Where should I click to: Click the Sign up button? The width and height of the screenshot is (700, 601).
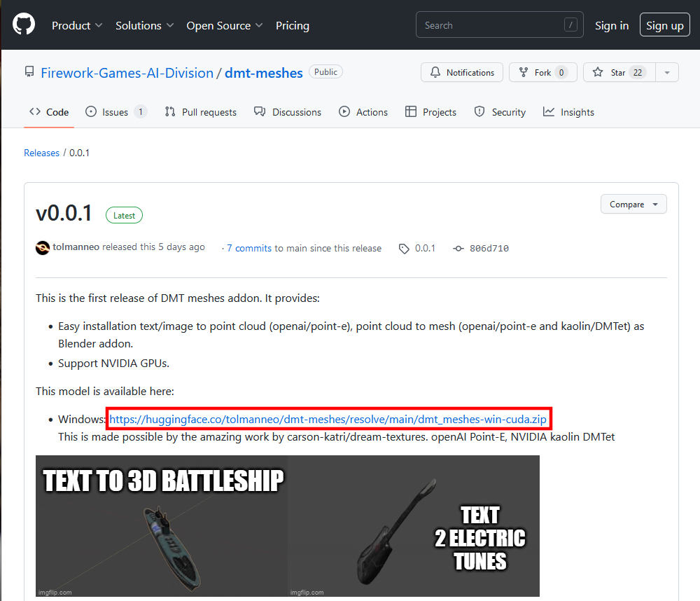[x=665, y=25]
